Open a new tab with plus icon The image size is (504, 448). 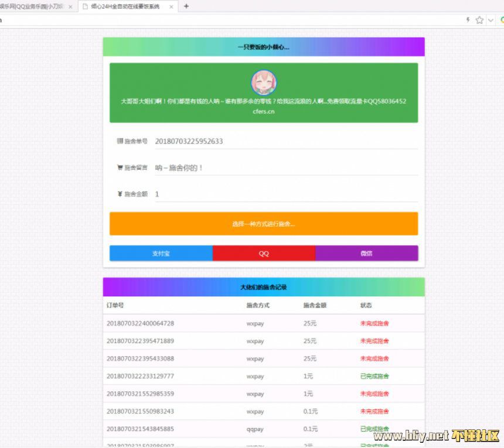tap(186, 6)
